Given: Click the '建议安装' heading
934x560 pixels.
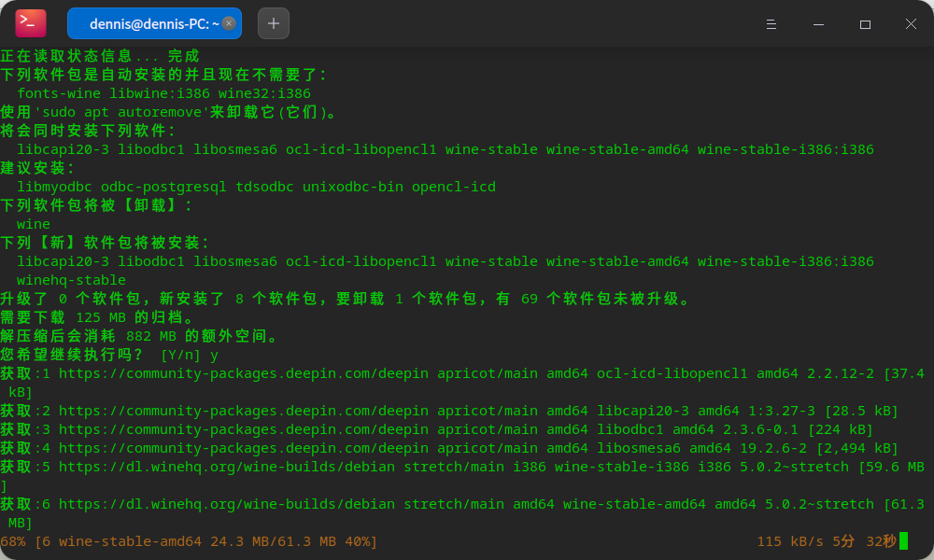Looking at the screenshot, I should point(37,168).
